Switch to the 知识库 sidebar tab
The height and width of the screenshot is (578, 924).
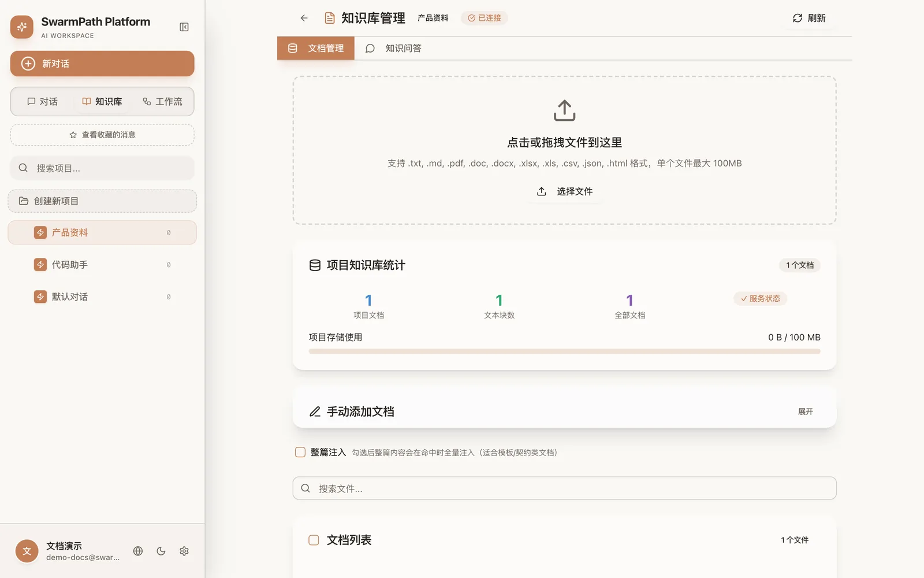(102, 102)
